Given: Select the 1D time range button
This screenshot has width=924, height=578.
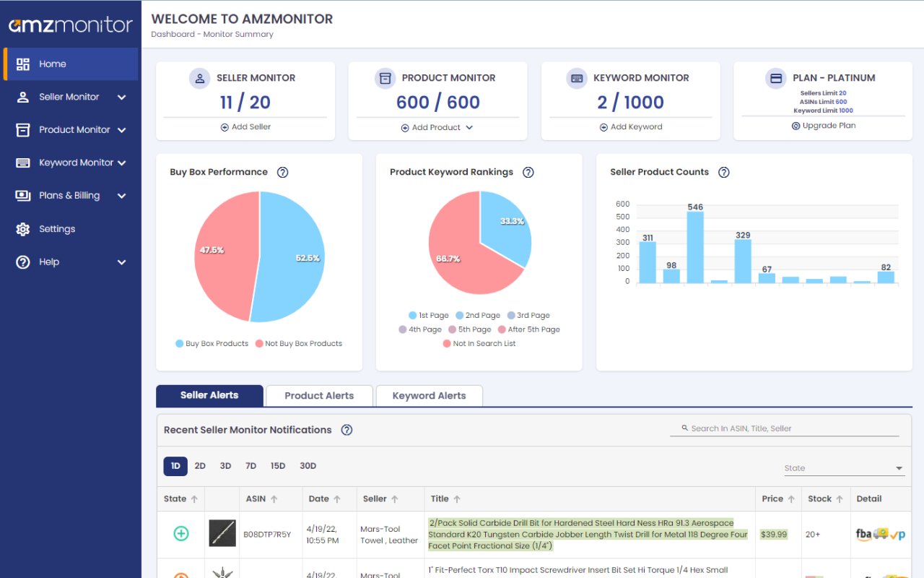Looking at the screenshot, I should click(175, 466).
